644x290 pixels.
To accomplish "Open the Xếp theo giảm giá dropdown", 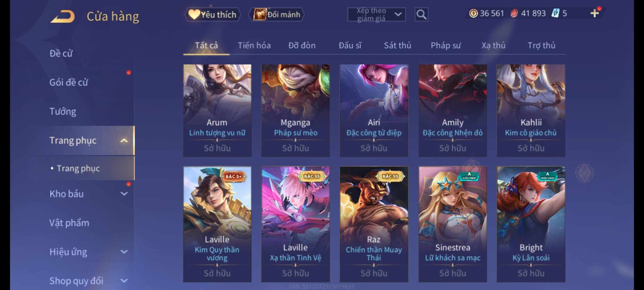I will [x=376, y=15].
